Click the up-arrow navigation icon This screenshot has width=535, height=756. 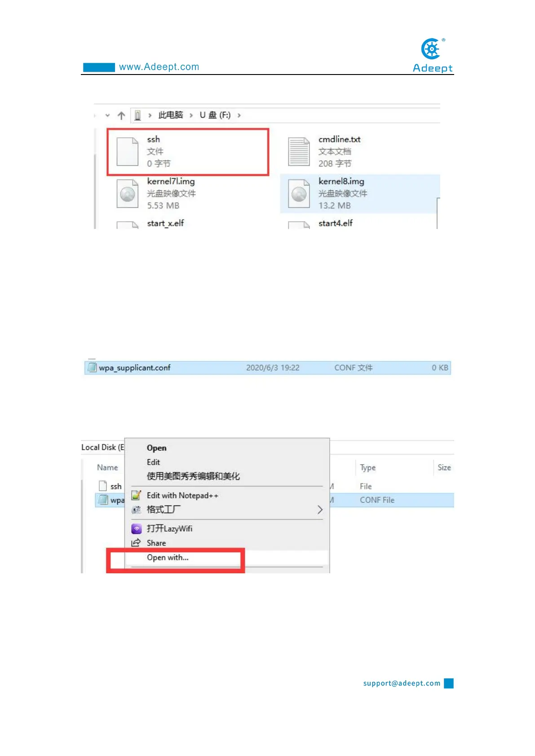click(x=121, y=115)
